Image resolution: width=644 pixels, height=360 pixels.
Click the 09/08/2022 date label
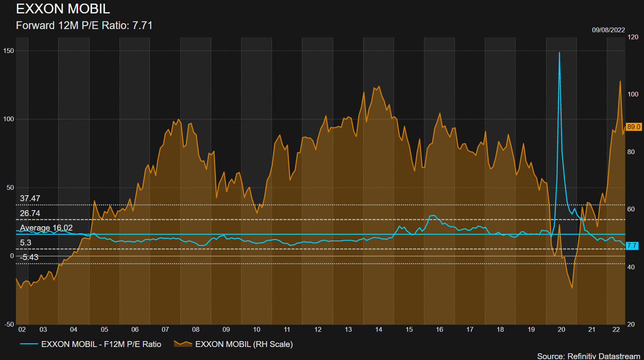click(608, 30)
